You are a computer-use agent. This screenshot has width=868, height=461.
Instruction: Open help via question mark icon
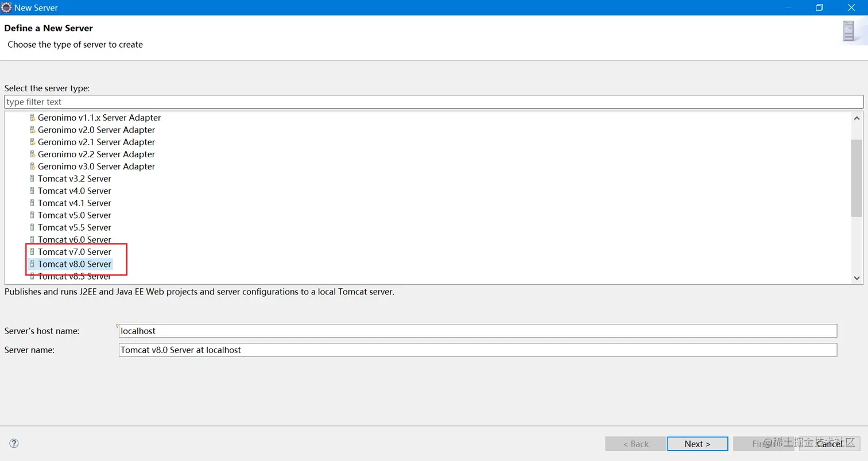(14, 443)
